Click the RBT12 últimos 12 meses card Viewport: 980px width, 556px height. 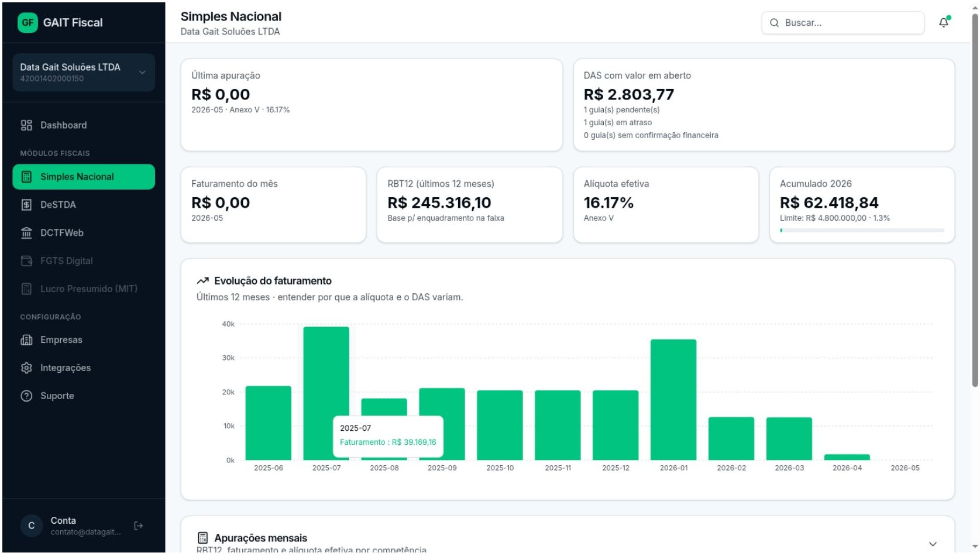coord(470,205)
